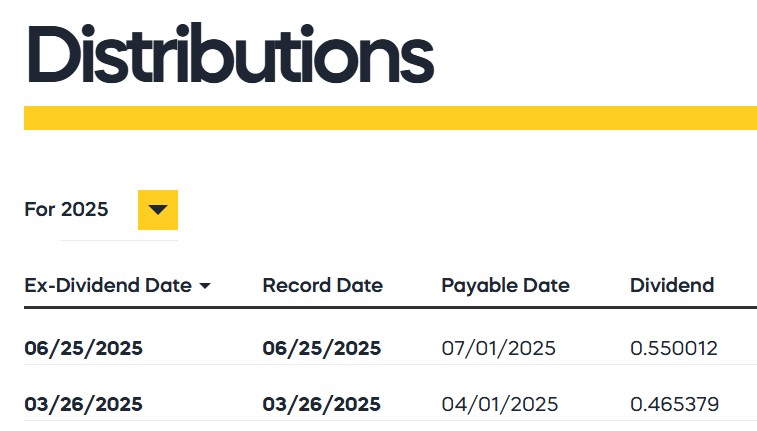The image size is (757, 431).
Task: Select the Payable Date column header
Action: pos(505,286)
